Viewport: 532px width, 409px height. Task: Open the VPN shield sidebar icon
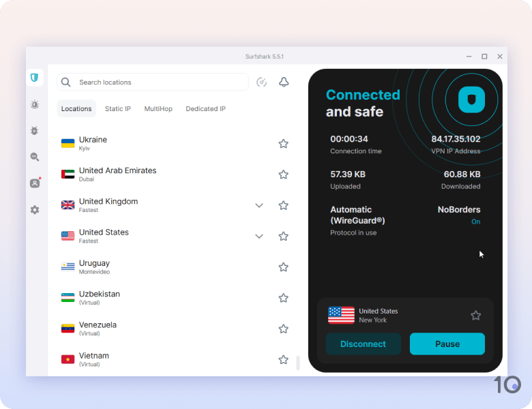[x=35, y=78]
